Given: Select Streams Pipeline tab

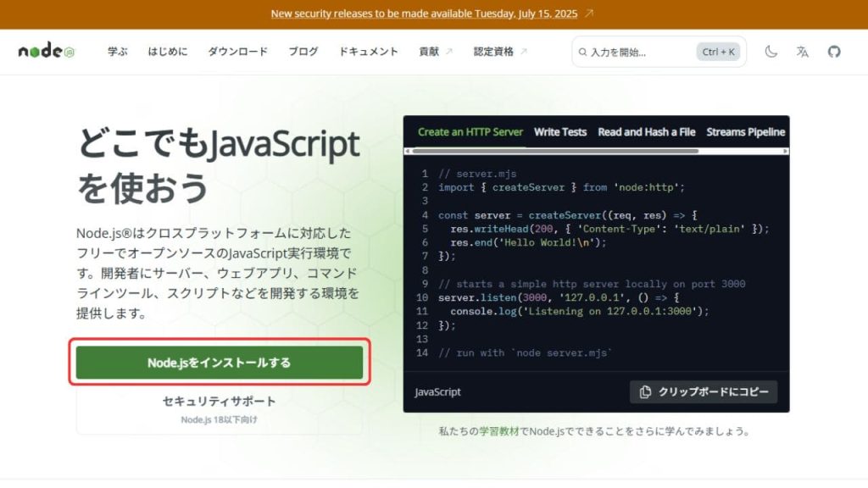Looking at the screenshot, I should pyautogui.click(x=745, y=132).
